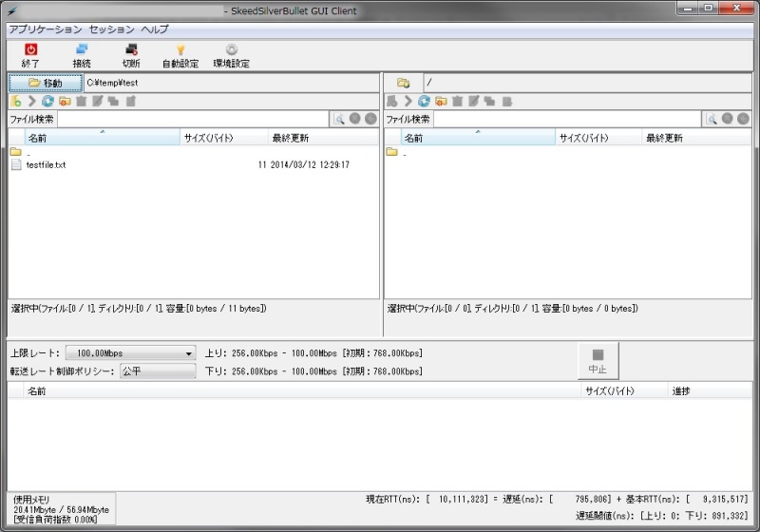Click local search clear (x) icon
Viewport: 760px width, 532px height.
[354, 119]
